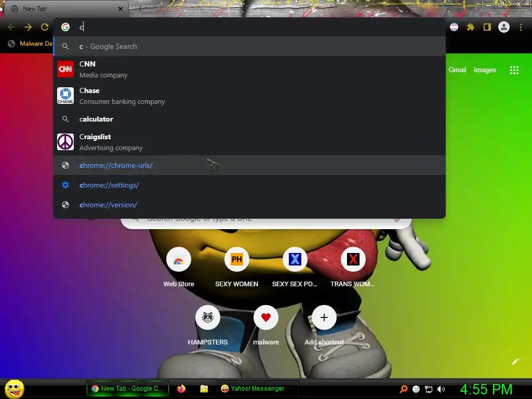Screen dimensions: 532x399
Task: Select the New Tab browser tab
Action: coord(66,9)
